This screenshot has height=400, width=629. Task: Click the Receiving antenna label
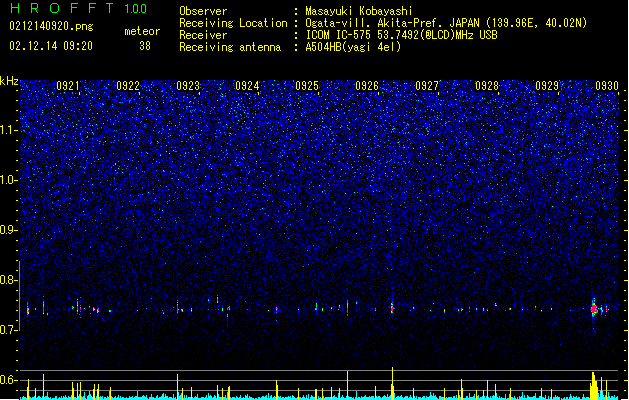[230, 47]
